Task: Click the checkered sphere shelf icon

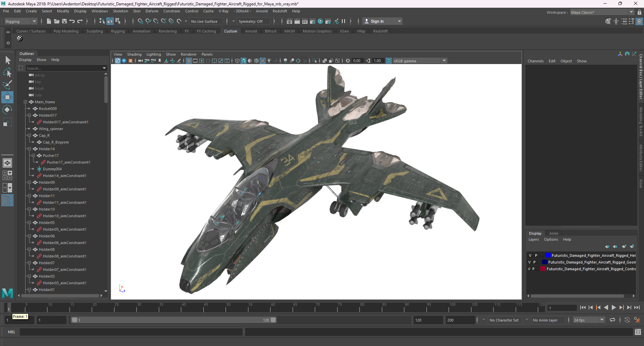Action: pyautogui.click(x=20, y=39)
